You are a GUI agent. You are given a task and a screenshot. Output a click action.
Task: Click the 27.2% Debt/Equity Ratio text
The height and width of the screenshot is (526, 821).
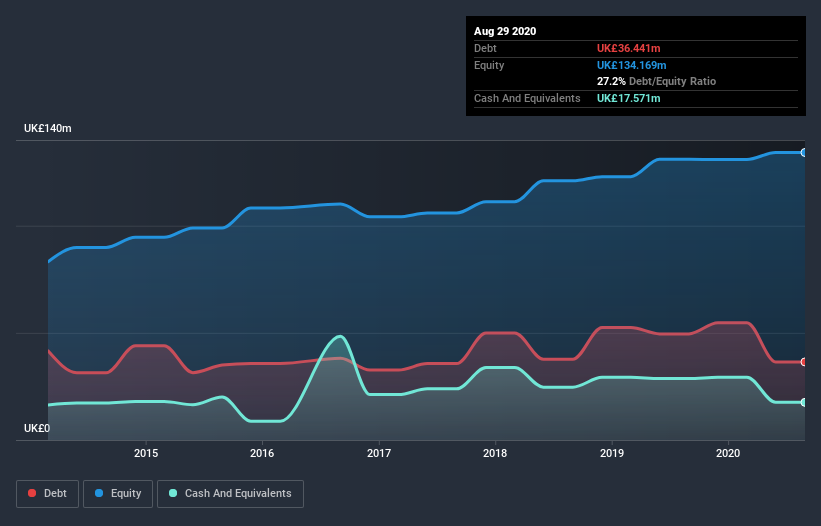pyautogui.click(x=656, y=82)
